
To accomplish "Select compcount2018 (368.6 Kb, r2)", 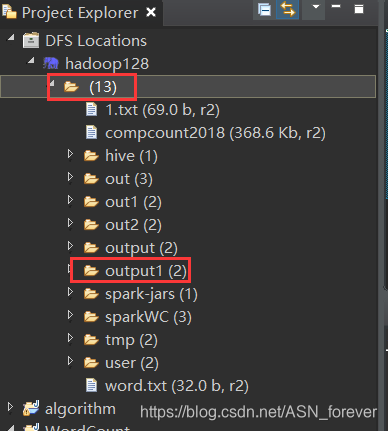I will pyautogui.click(x=215, y=133).
